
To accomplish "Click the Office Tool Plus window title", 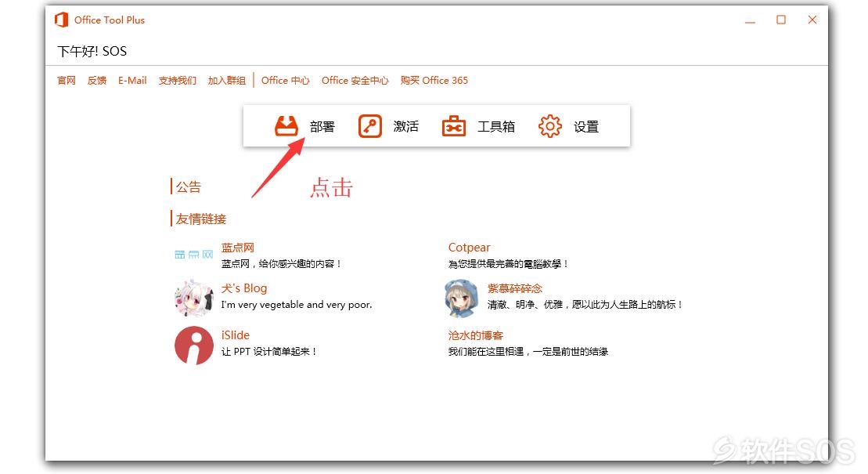I will click(110, 20).
